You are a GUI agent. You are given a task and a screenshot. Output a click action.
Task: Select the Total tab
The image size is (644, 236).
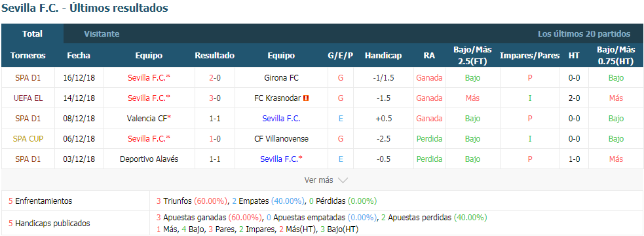33,33
